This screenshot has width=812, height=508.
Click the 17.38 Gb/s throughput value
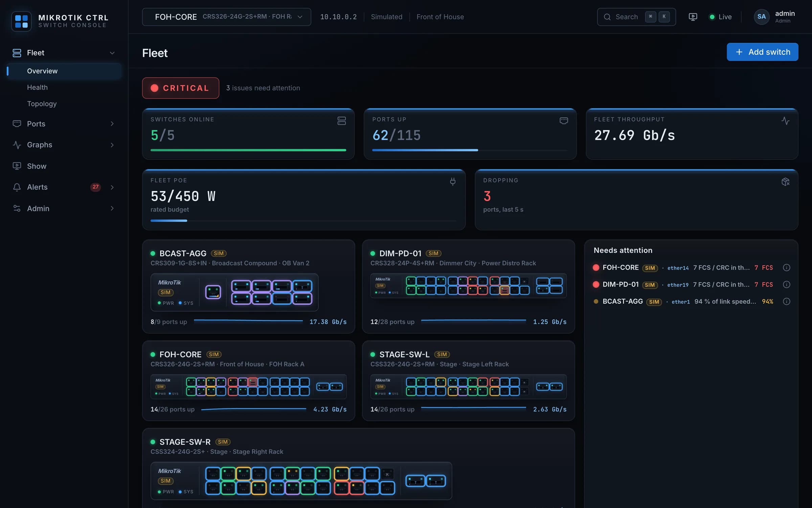tap(328, 322)
